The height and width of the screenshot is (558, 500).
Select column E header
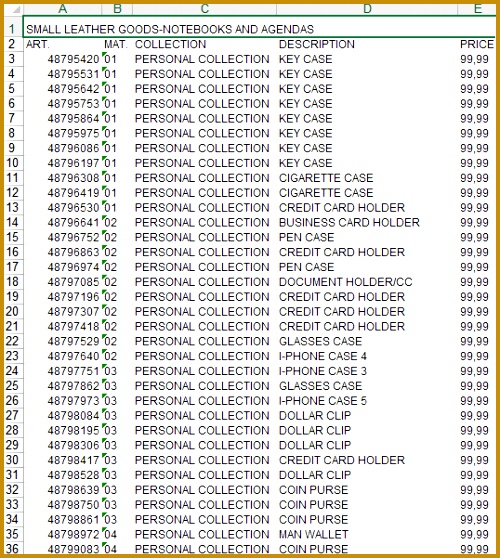[477, 9]
